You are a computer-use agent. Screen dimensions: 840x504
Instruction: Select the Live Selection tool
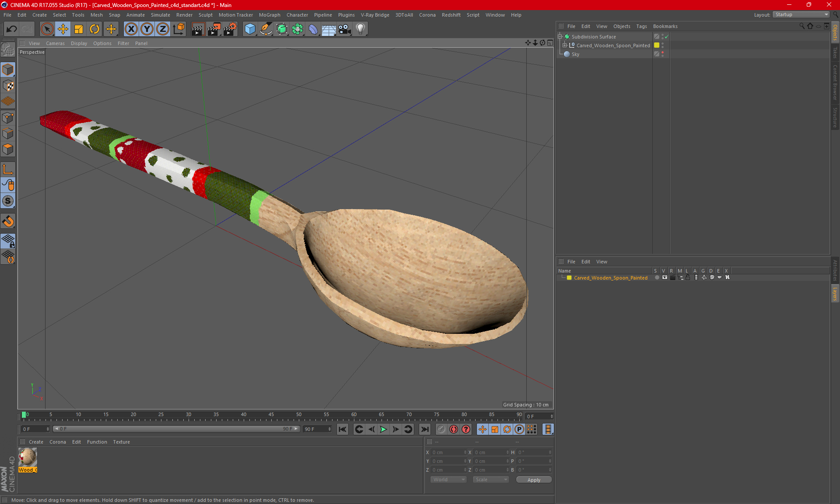(x=47, y=29)
